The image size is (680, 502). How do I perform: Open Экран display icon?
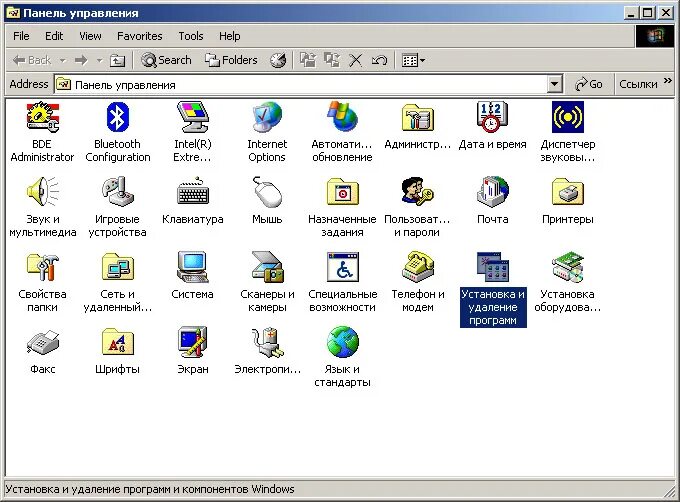pyautogui.click(x=193, y=342)
